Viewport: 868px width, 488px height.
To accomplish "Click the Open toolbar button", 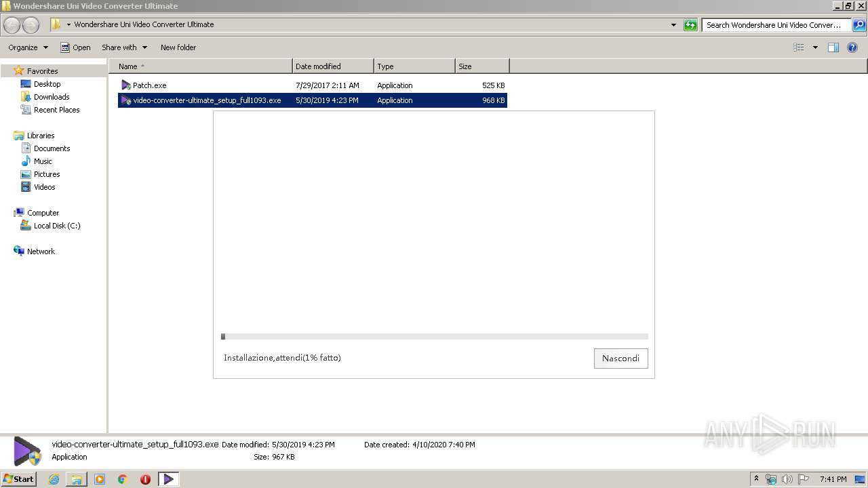I will click(75, 47).
